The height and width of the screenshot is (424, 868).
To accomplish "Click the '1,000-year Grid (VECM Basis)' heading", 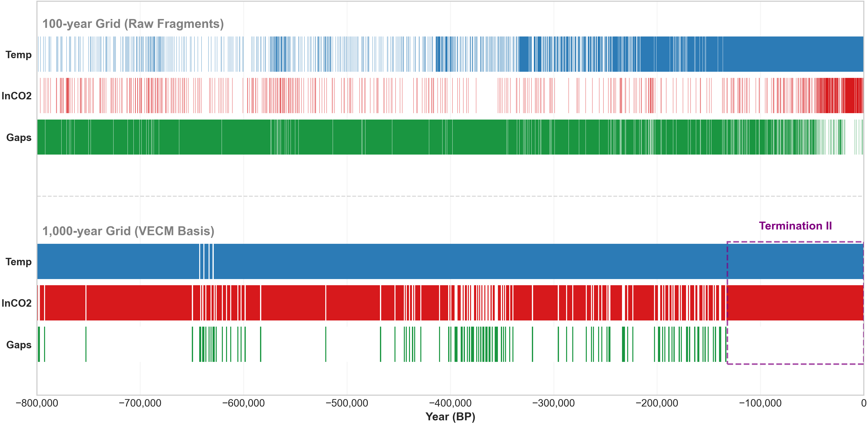I will point(128,231).
